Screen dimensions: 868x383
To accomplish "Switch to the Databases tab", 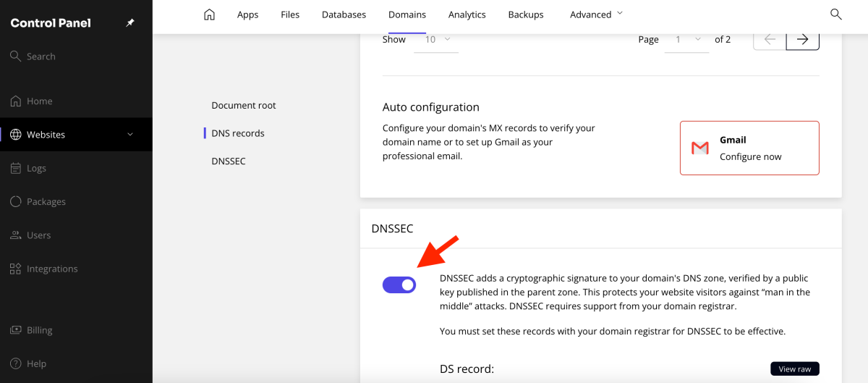I will [x=344, y=14].
